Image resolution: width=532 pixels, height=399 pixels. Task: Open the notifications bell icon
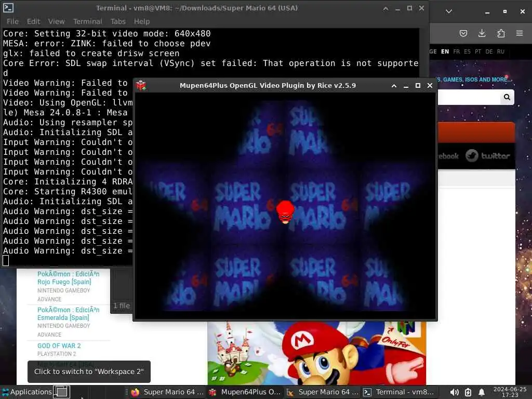482,392
